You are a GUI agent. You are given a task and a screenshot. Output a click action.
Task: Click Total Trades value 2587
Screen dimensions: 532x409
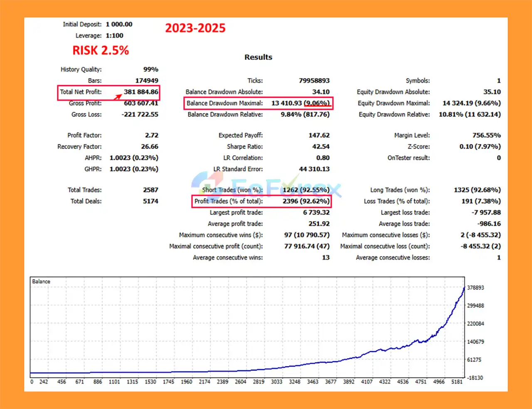[x=150, y=190]
